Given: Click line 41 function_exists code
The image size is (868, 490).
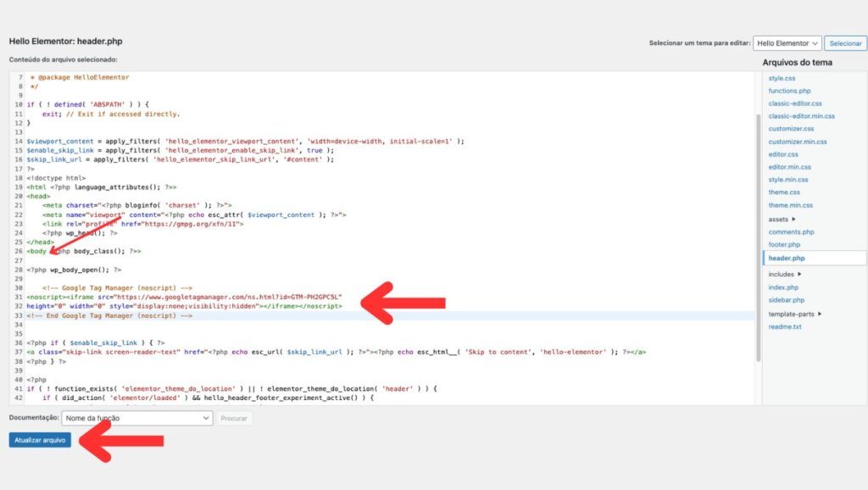Looking at the screenshot, I should 232,388.
